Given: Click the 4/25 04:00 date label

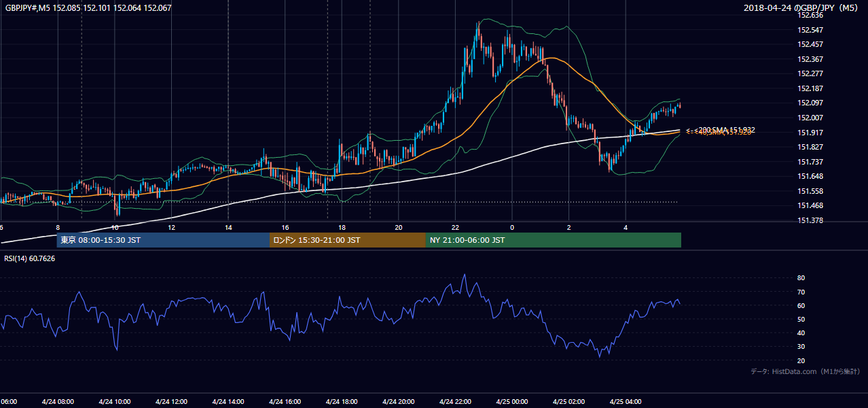Looking at the screenshot, I should coord(626,402).
